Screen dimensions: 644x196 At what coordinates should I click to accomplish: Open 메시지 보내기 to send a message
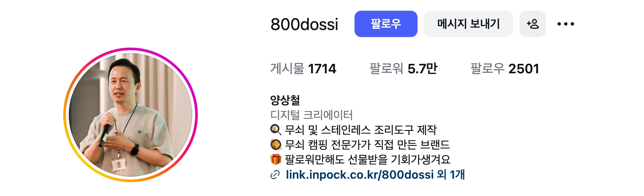469,24
